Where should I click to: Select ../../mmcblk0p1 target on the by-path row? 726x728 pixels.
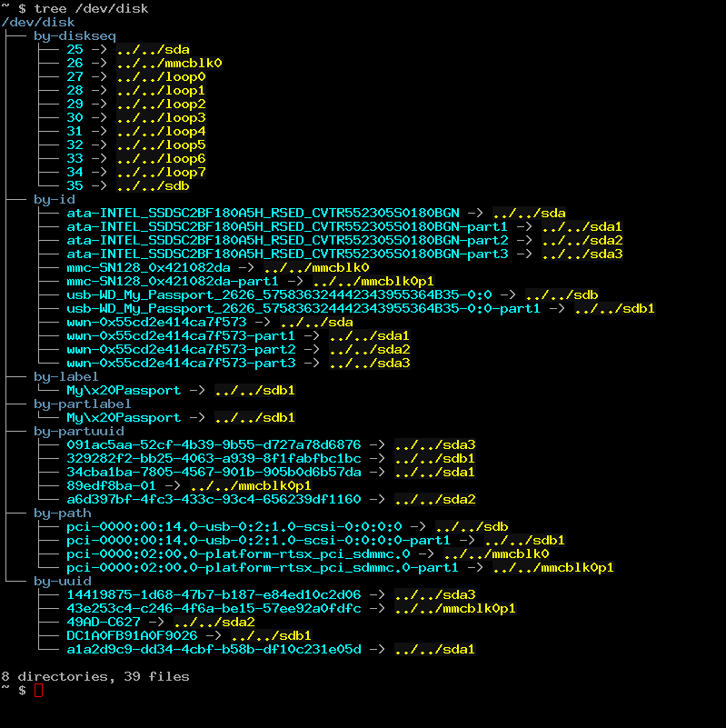(x=553, y=568)
